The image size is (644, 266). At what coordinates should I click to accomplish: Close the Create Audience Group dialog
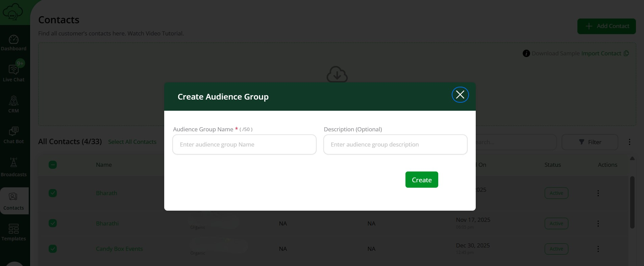pos(460,95)
